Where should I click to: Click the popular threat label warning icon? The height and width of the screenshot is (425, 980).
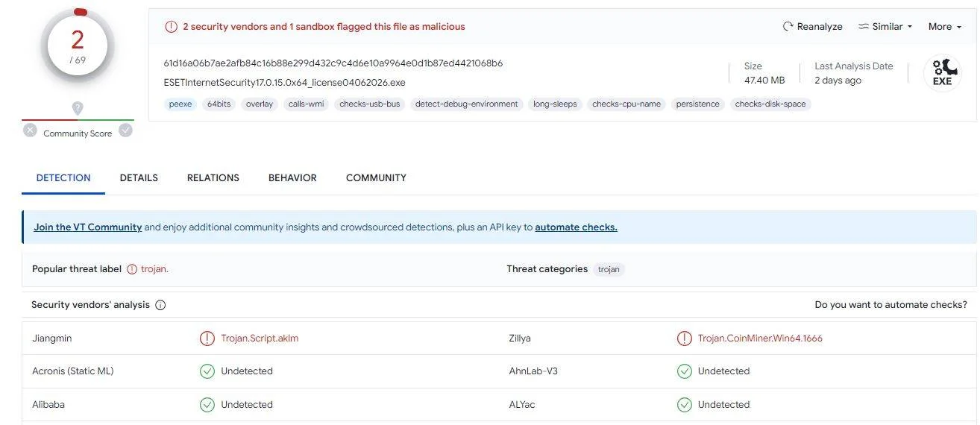tap(132, 269)
